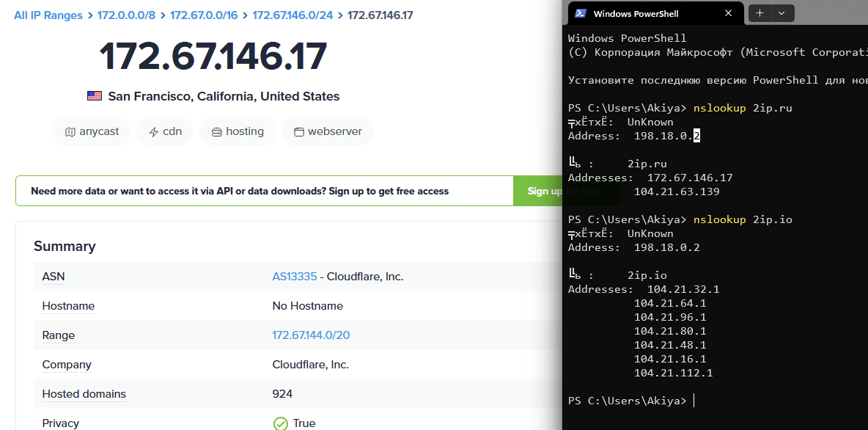Screen dimensions: 868x430
Task: Click the 'Need more data' banner text
Action: (x=240, y=192)
